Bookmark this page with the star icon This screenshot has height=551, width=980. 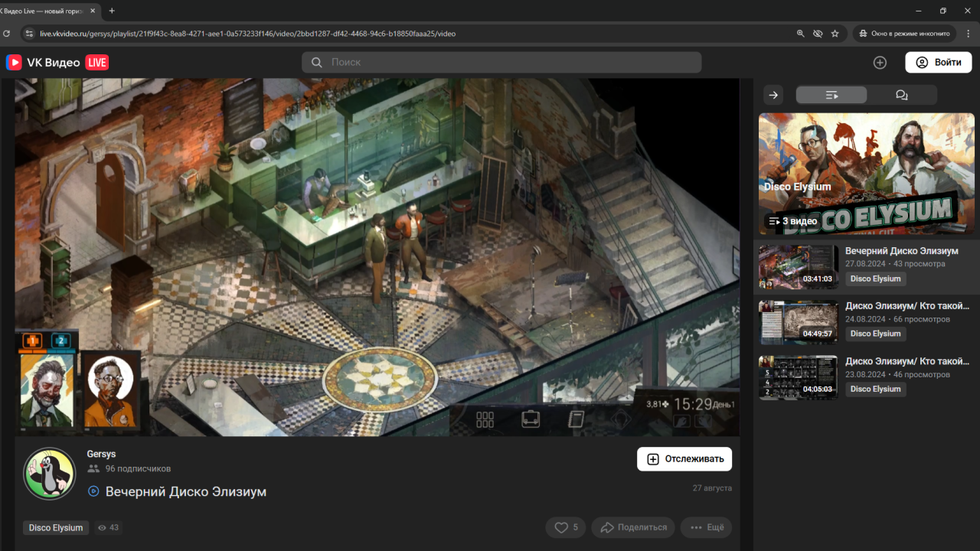(835, 34)
